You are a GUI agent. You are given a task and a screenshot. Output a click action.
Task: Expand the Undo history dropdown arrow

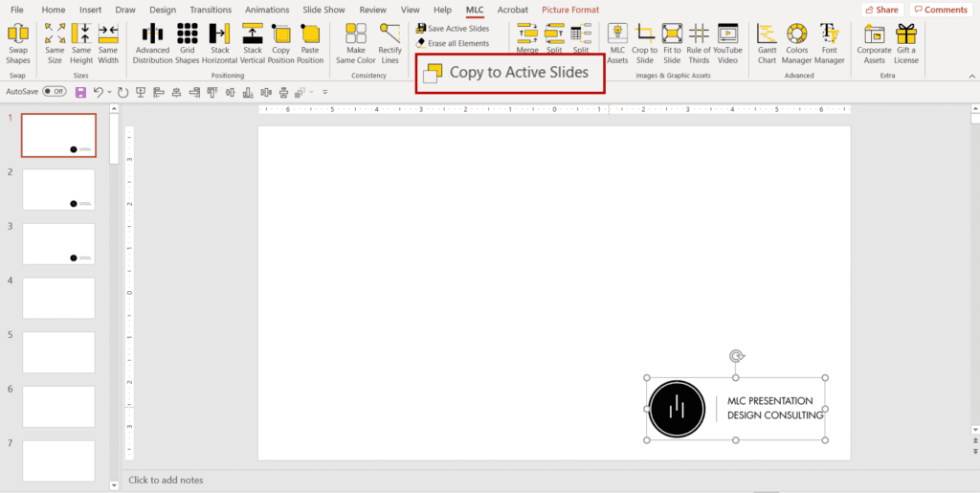point(110,92)
